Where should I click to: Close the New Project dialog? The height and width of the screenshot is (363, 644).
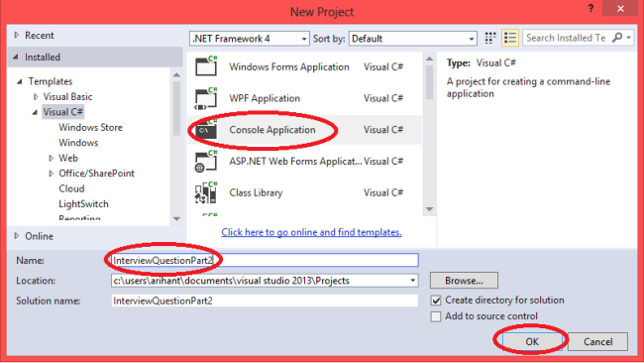pyautogui.click(x=620, y=8)
